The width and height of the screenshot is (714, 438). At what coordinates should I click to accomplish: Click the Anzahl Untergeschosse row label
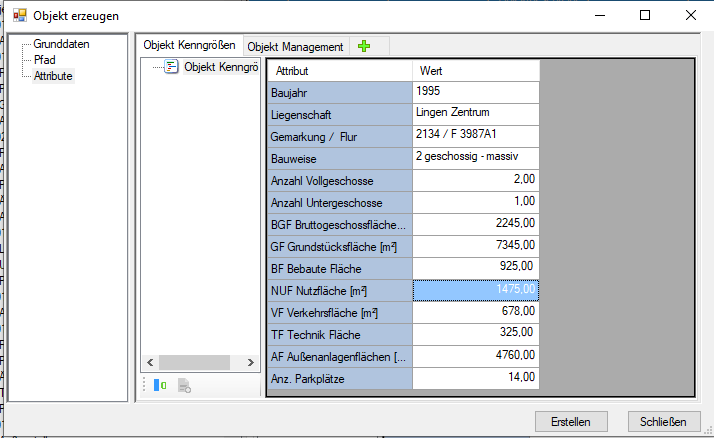point(340,203)
